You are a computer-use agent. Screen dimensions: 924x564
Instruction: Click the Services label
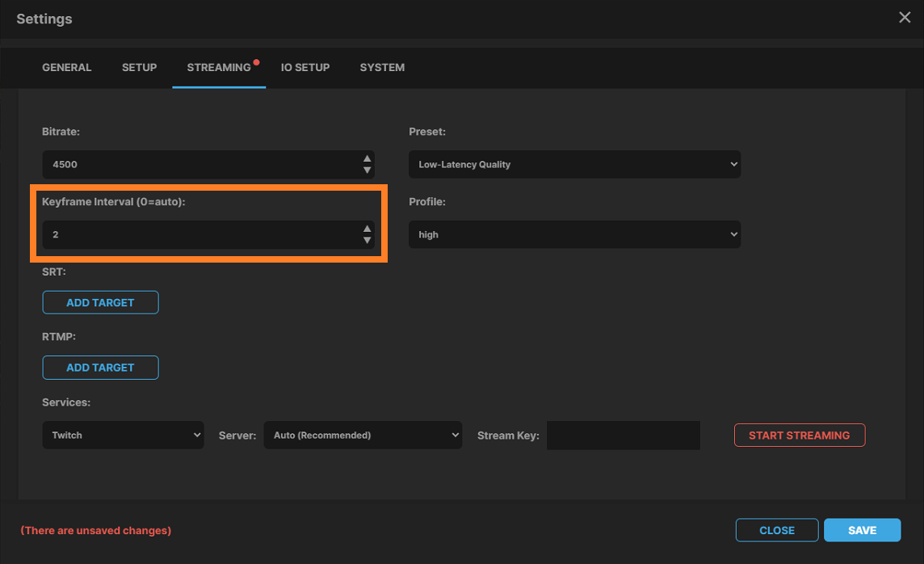coord(66,402)
